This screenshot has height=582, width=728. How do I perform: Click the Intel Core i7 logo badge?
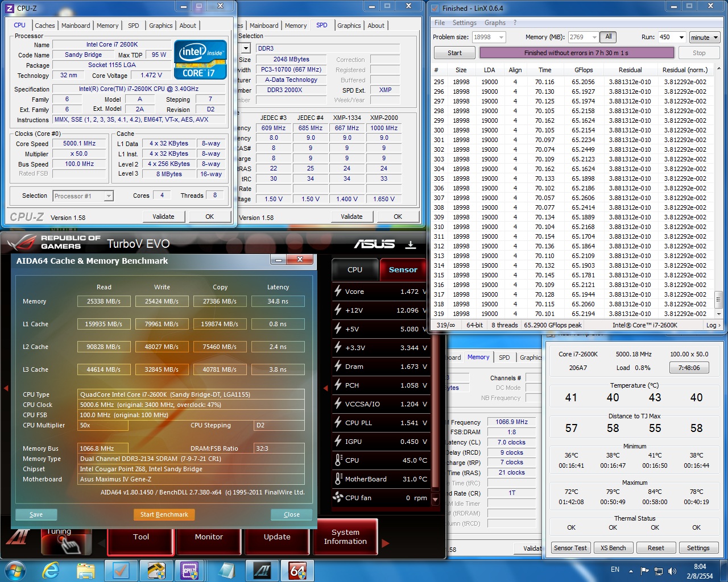[x=200, y=60]
